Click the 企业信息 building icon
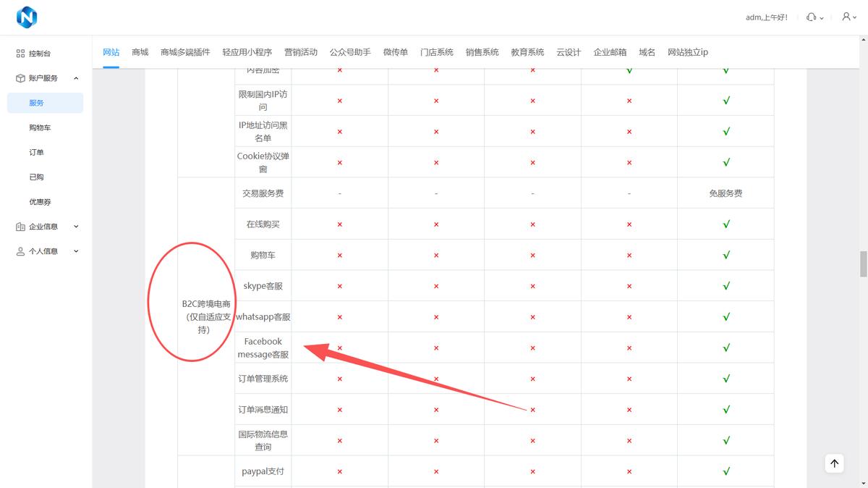868x488 pixels. point(20,226)
